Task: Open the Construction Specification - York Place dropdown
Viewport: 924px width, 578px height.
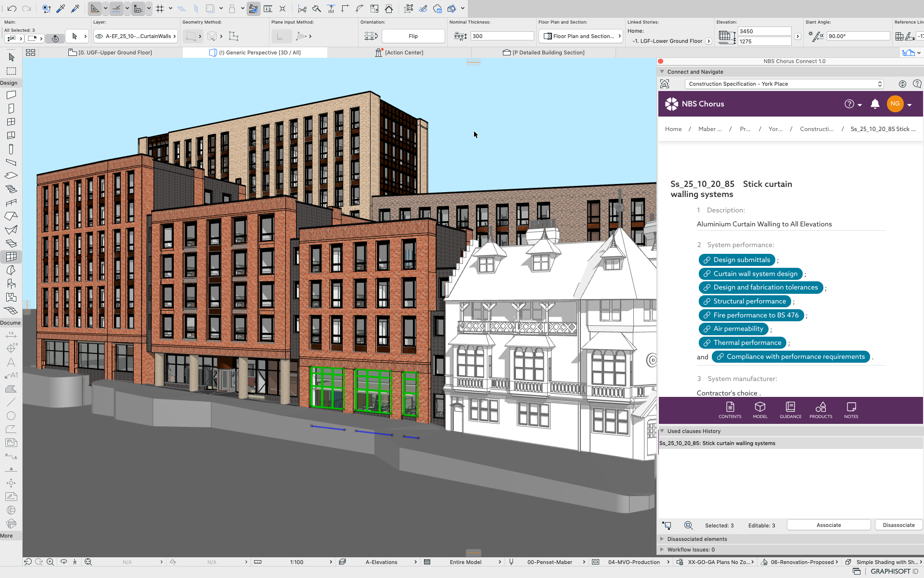Action: (x=783, y=83)
